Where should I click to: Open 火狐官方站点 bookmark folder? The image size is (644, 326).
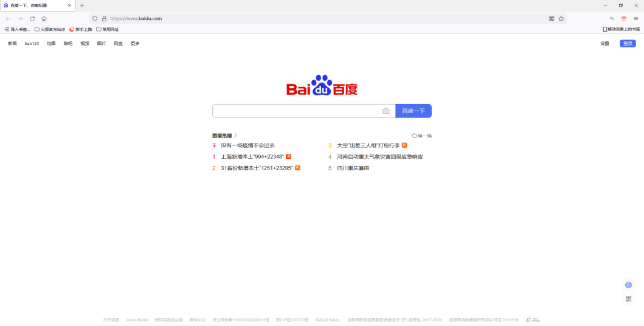click(50, 29)
